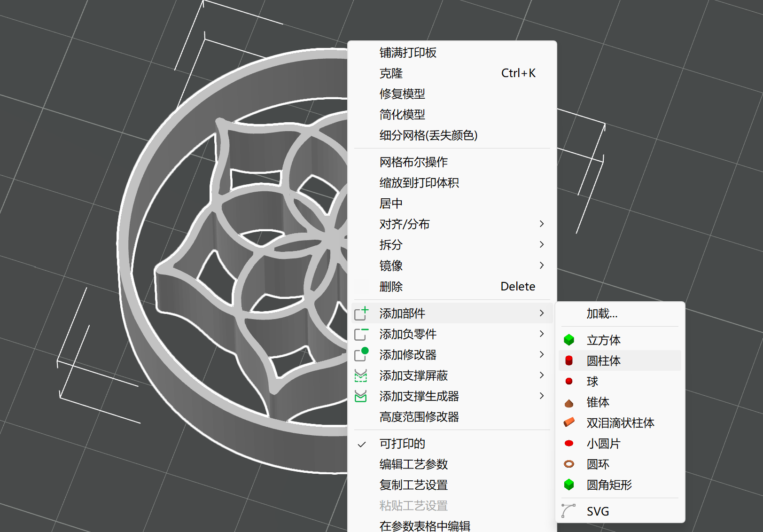Expand the 对齐/分布 submenu arrow
The image size is (763, 532).
(x=542, y=224)
